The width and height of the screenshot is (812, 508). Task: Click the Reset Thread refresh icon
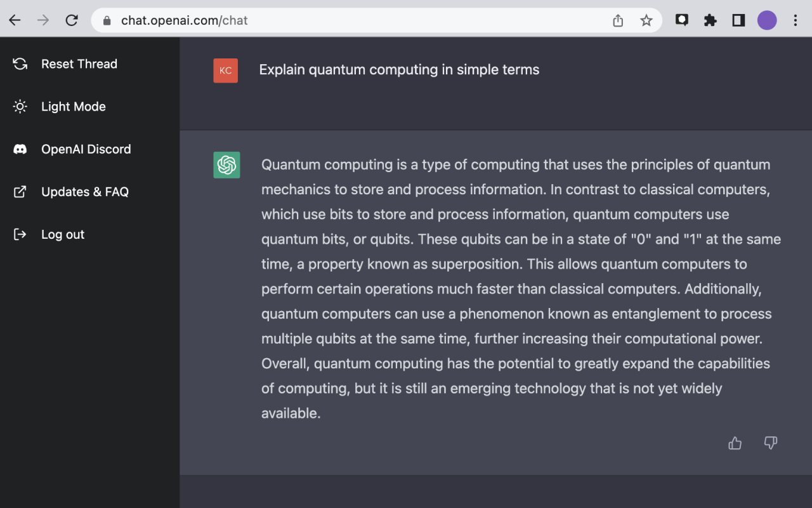(20, 63)
